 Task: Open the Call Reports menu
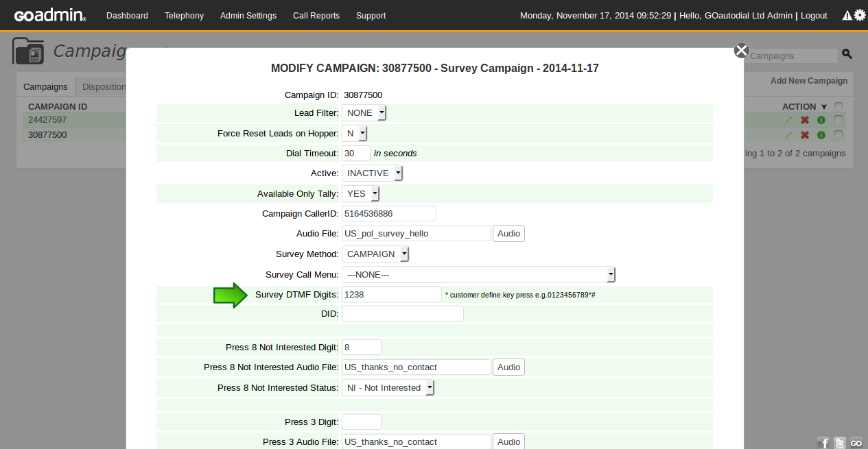[x=316, y=15]
